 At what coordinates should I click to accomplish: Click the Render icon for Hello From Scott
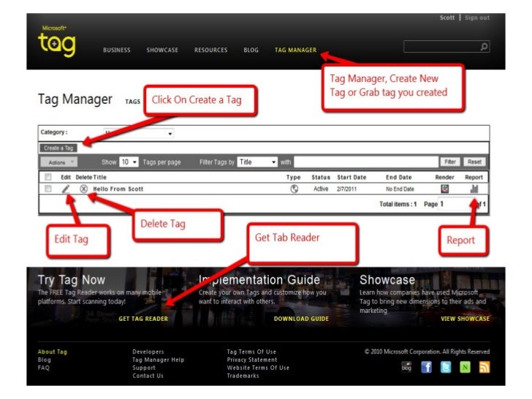point(444,189)
